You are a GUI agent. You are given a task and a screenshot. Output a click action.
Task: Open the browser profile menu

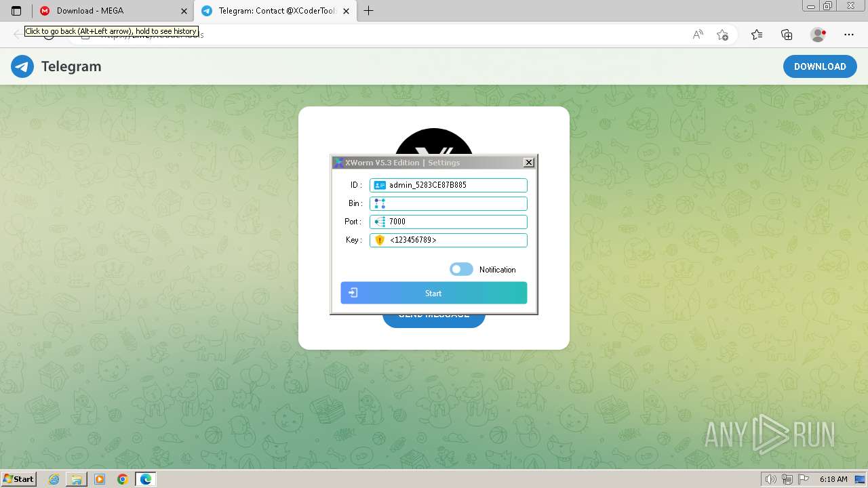pyautogui.click(x=818, y=35)
